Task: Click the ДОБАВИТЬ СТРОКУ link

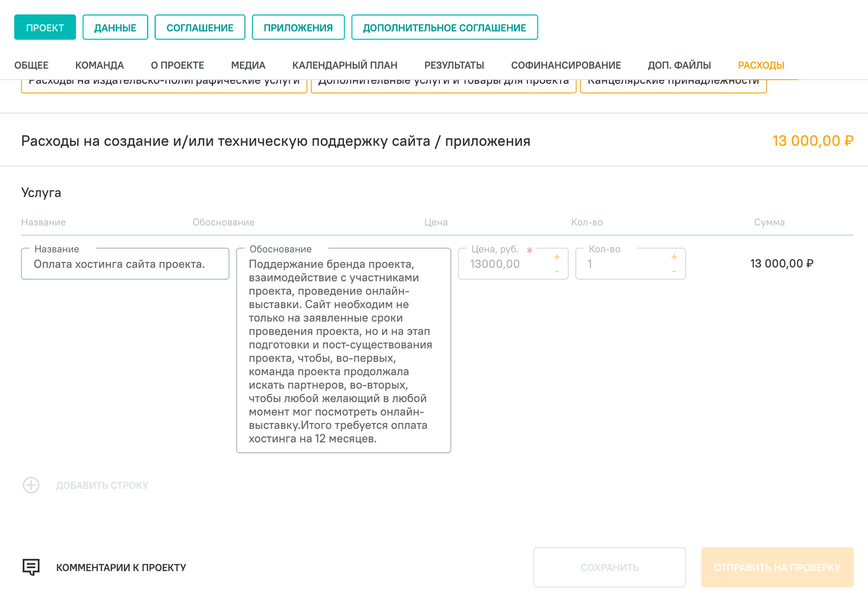Action: 102,485
